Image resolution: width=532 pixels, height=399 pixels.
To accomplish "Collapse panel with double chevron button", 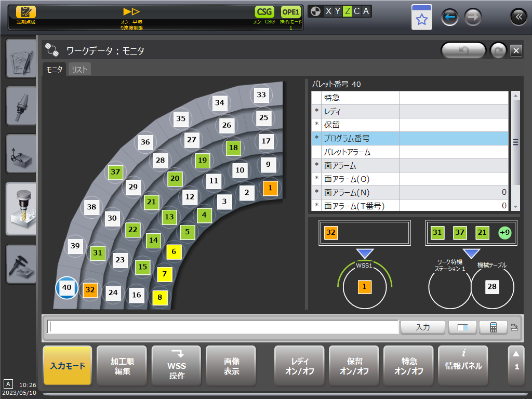I will tap(518, 17).
